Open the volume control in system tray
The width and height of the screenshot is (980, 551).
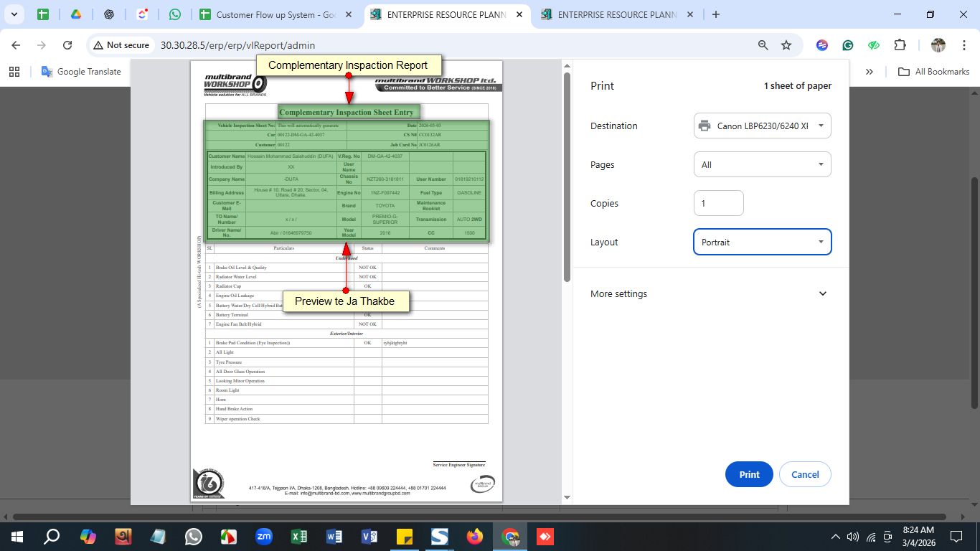coord(853,537)
